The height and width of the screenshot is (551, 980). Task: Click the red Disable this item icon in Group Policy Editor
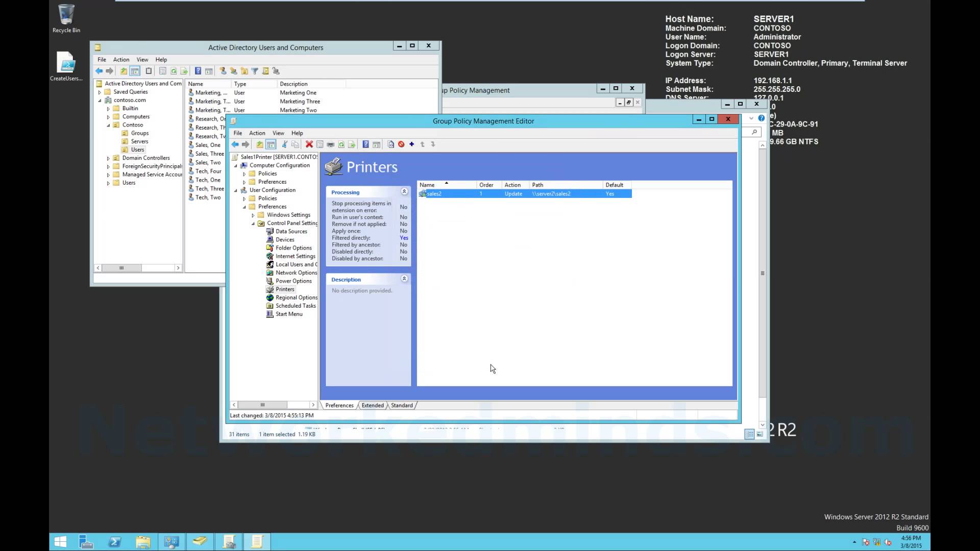tap(401, 144)
